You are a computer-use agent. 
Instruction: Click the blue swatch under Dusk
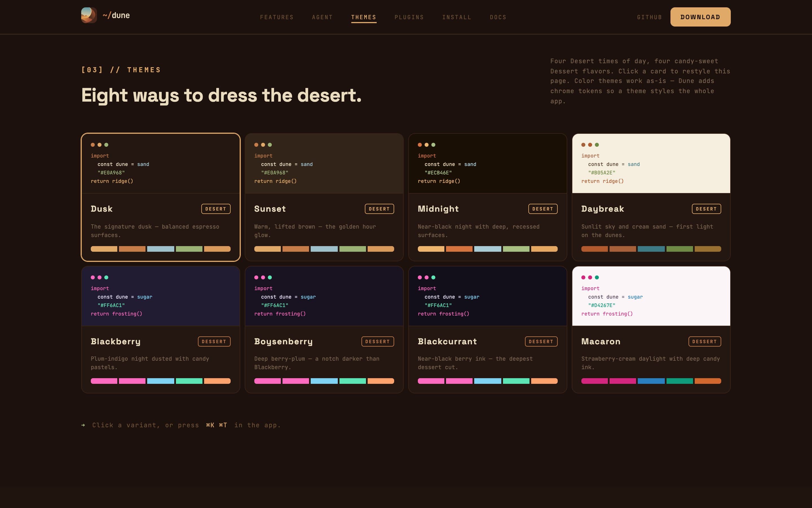coord(161,249)
